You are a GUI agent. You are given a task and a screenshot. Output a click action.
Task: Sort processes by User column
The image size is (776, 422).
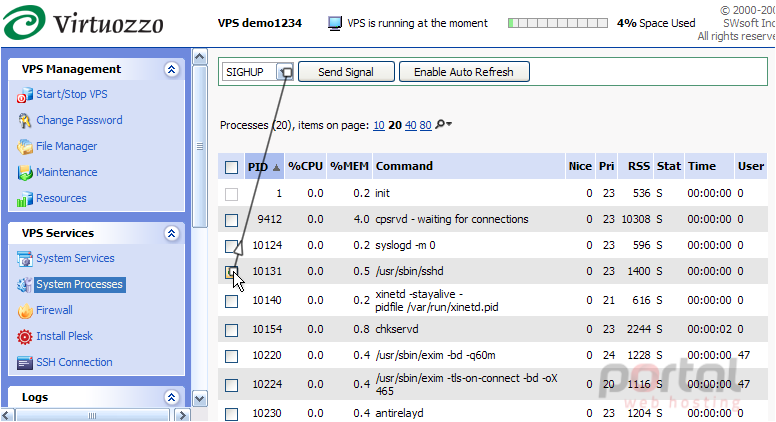tap(751, 166)
